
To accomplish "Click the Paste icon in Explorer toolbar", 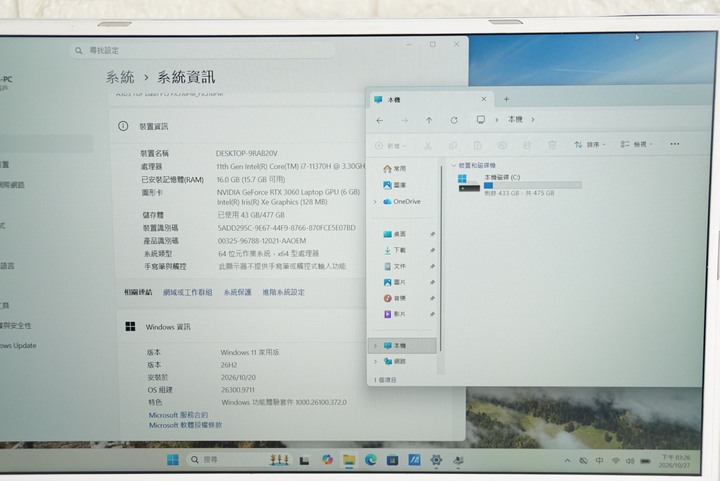I will click(478, 145).
